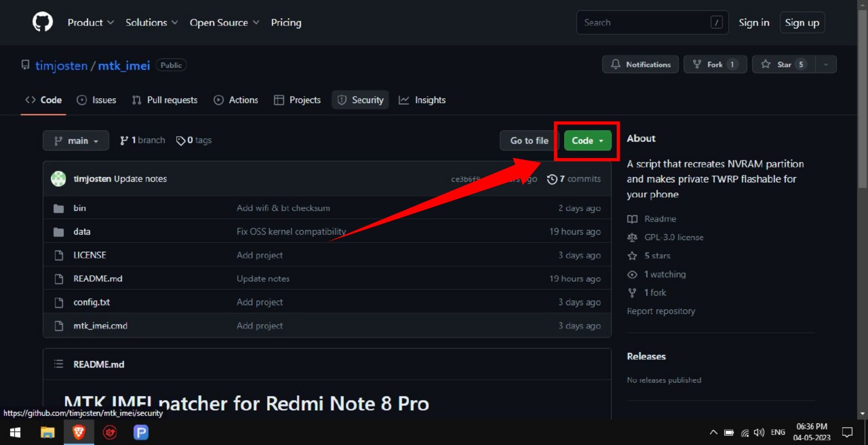This screenshot has height=445, width=868.
Task: Open the Windows Start menu
Action: pyautogui.click(x=15, y=433)
